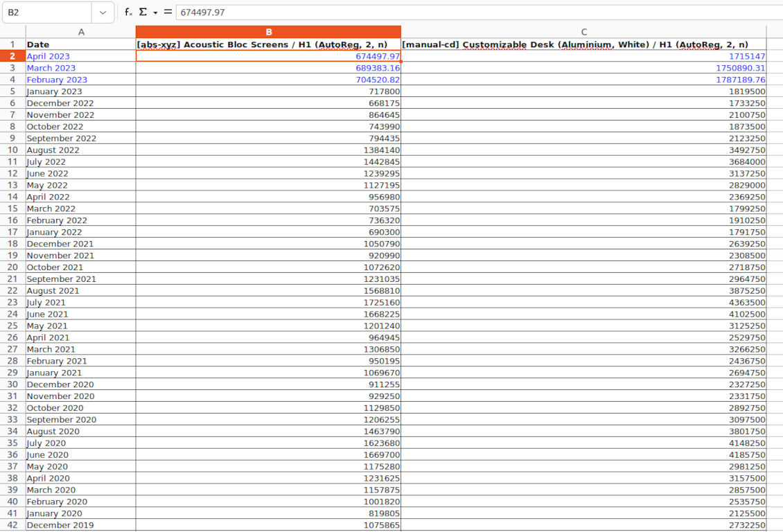Click cell with value 3875250
Screen dimensions: 783x532
pos(583,290)
